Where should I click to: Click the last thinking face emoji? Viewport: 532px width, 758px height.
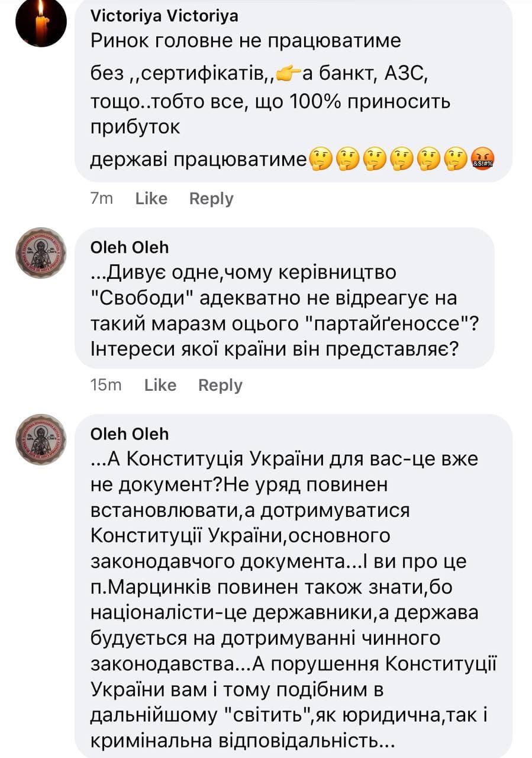[456, 159]
